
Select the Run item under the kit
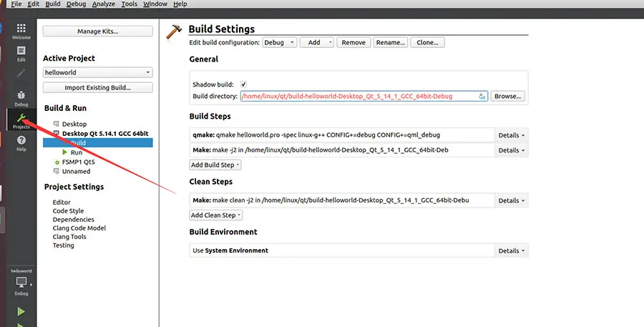pyautogui.click(x=76, y=152)
